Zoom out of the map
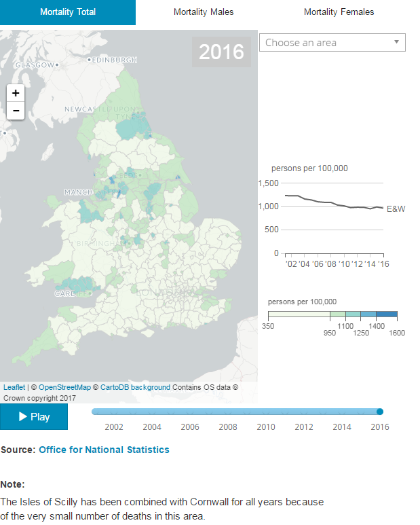 [16, 111]
